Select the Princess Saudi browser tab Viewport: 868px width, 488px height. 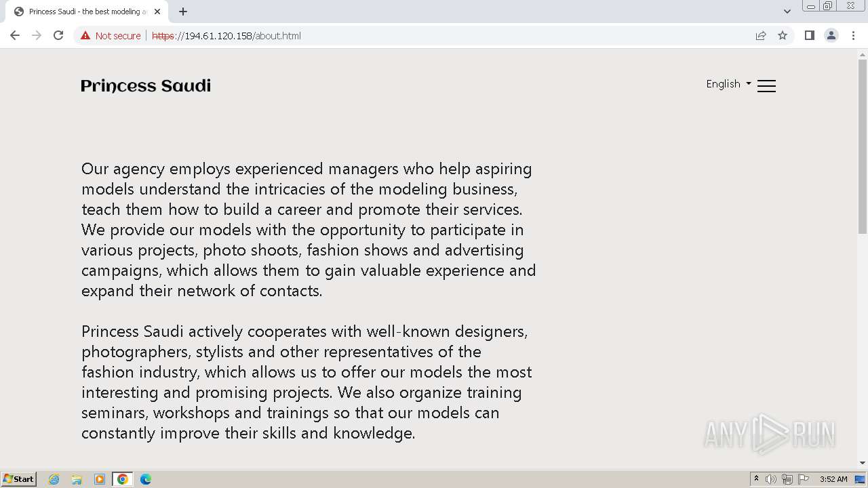point(85,12)
